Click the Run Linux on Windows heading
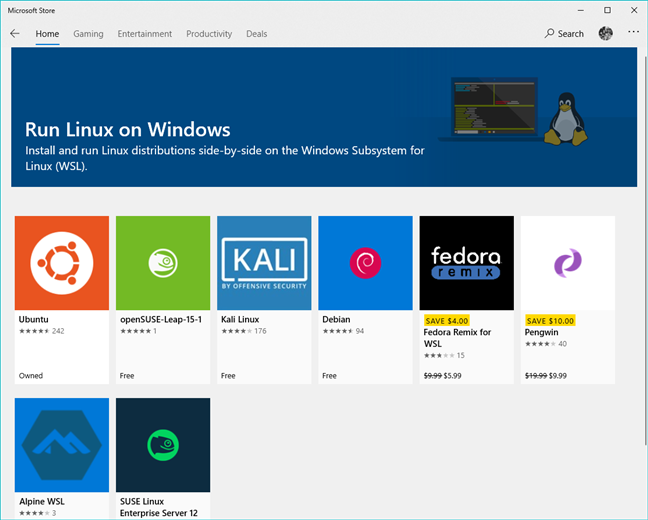The height and width of the screenshot is (520, 648). [x=128, y=130]
